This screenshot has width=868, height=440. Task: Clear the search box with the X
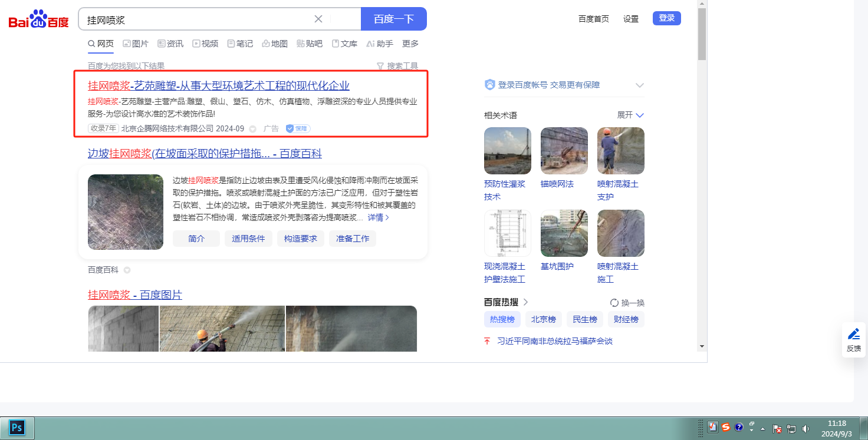click(318, 19)
